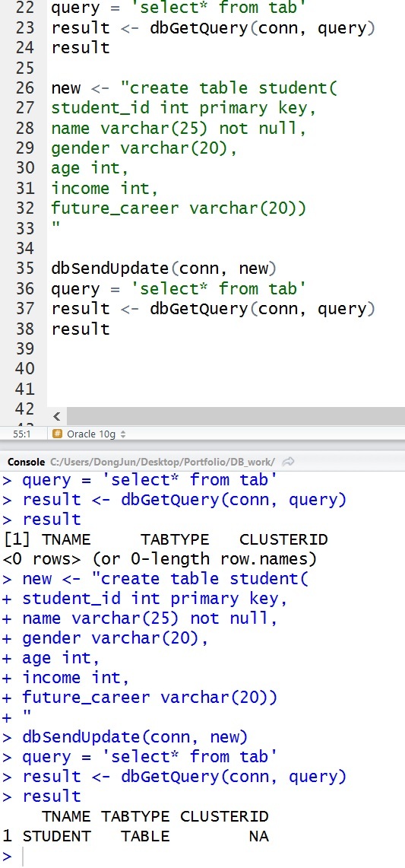The width and height of the screenshot is (405, 868).
Task: Click line number 26 in the gutter
Action: [24, 88]
